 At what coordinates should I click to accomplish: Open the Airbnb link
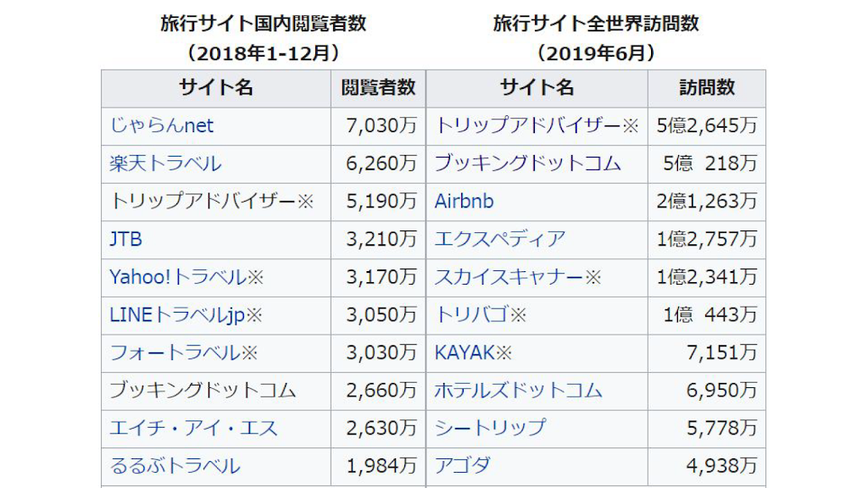(x=464, y=202)
